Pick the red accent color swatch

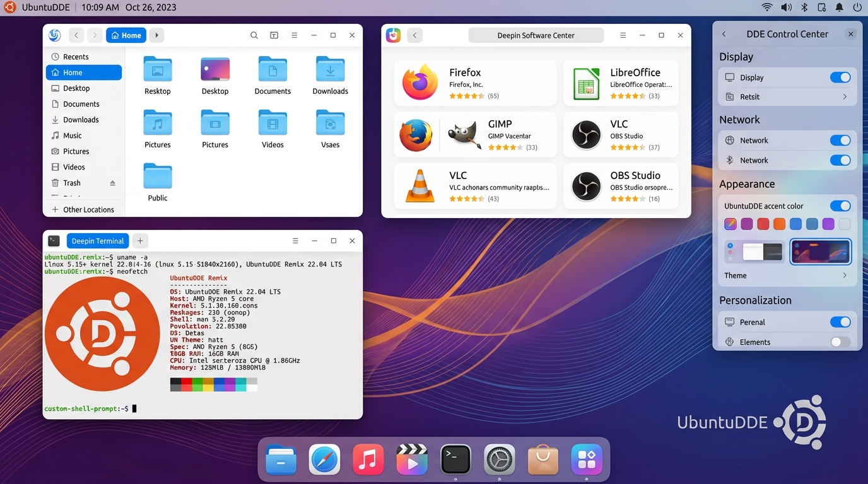[x=763, y=224]
